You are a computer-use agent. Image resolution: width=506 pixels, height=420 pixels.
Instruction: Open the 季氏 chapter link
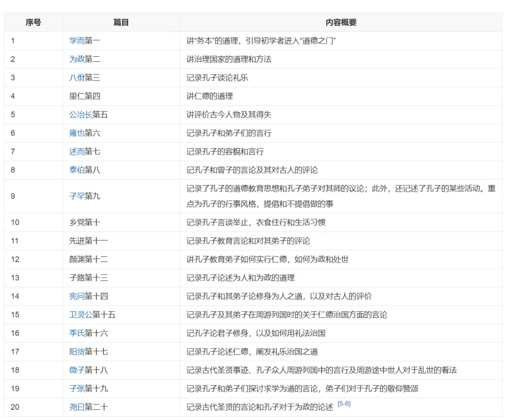coord(77,333)
